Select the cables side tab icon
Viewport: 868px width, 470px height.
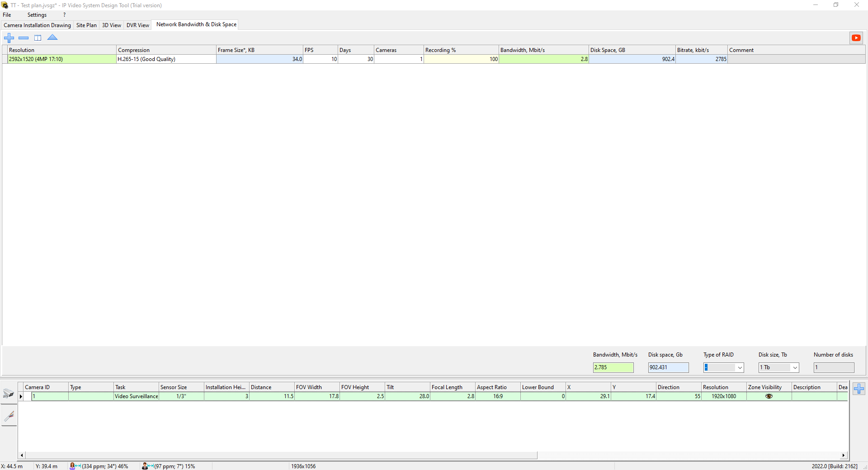[x=9, y=416]
